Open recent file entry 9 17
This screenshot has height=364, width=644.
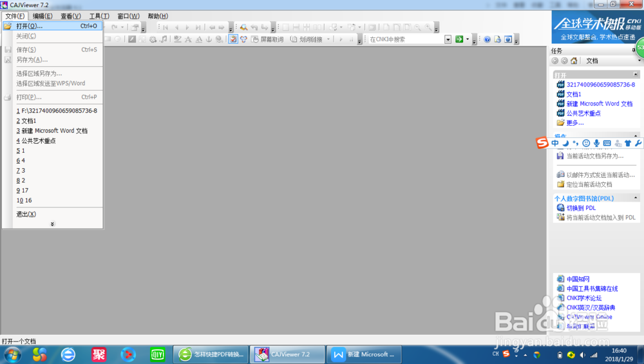pos(22,190)
